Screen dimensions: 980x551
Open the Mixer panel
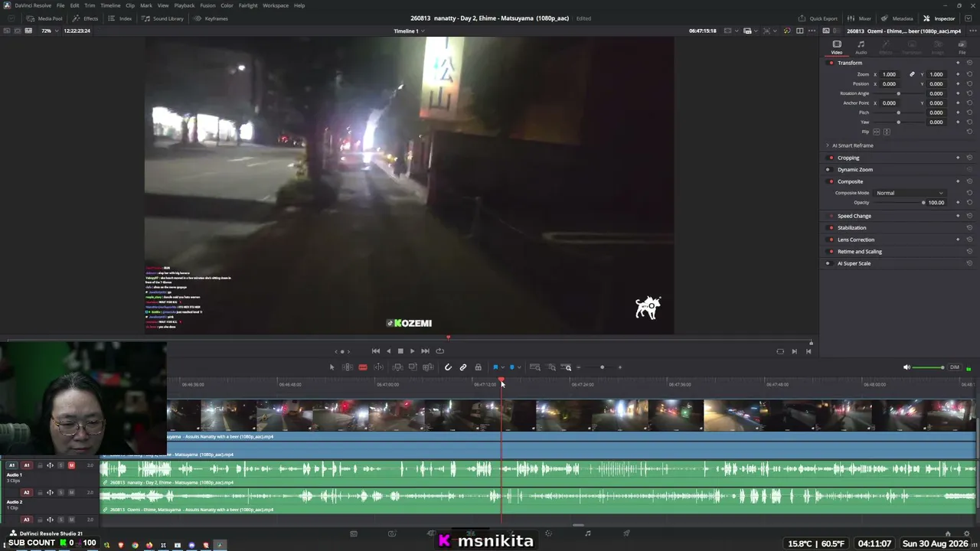click(x=860, y=18)
